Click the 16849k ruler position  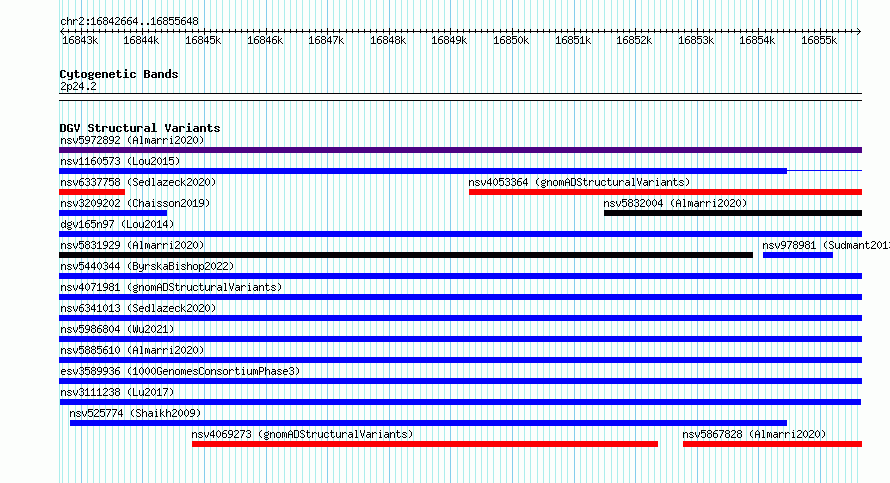click(x=449, y=40)
